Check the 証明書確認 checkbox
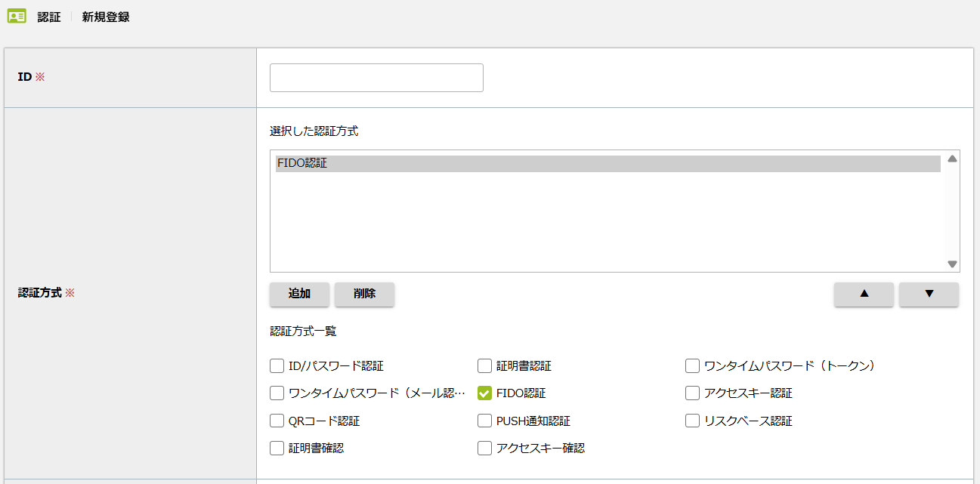The height and width of the screenshot is (484, 980). 277,448
